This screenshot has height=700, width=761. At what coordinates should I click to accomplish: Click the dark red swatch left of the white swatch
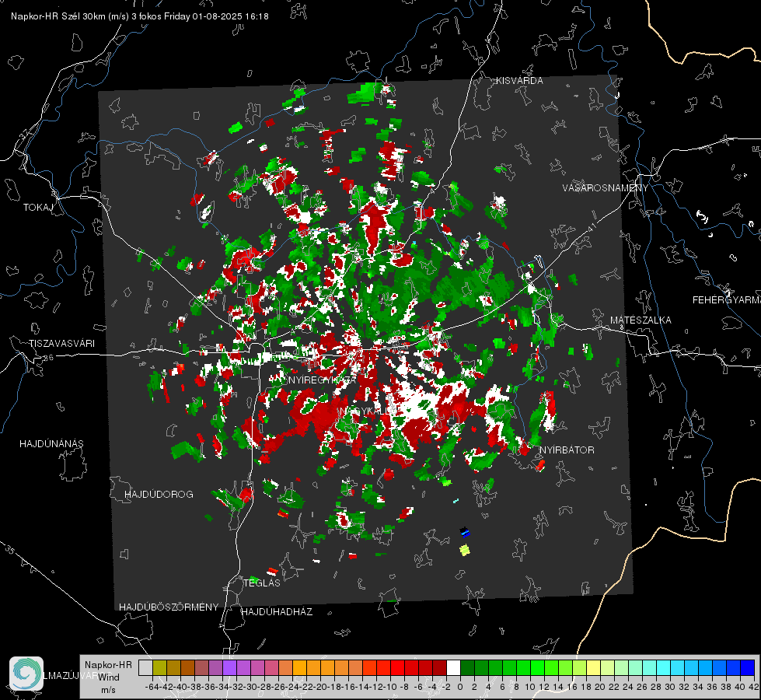[x=439, y=667]
